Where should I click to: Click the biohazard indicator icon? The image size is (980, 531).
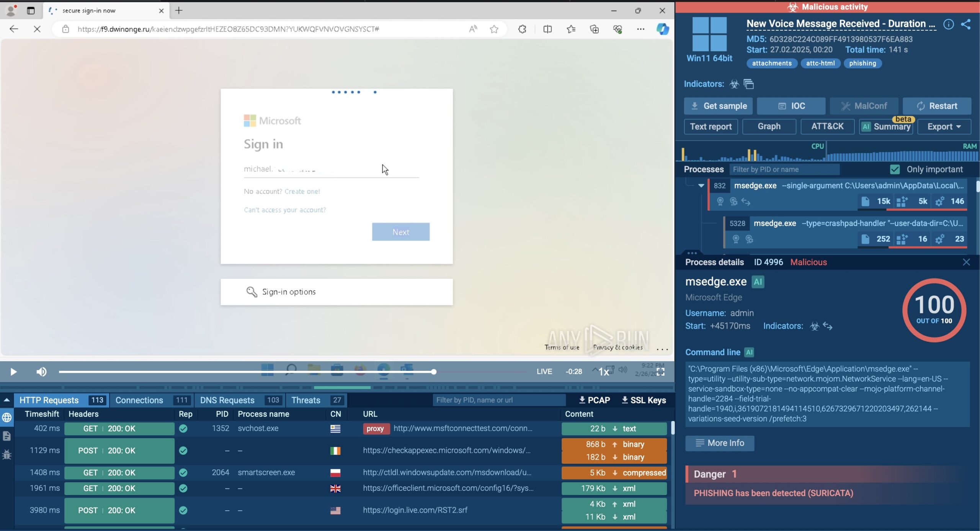[734, 84]
